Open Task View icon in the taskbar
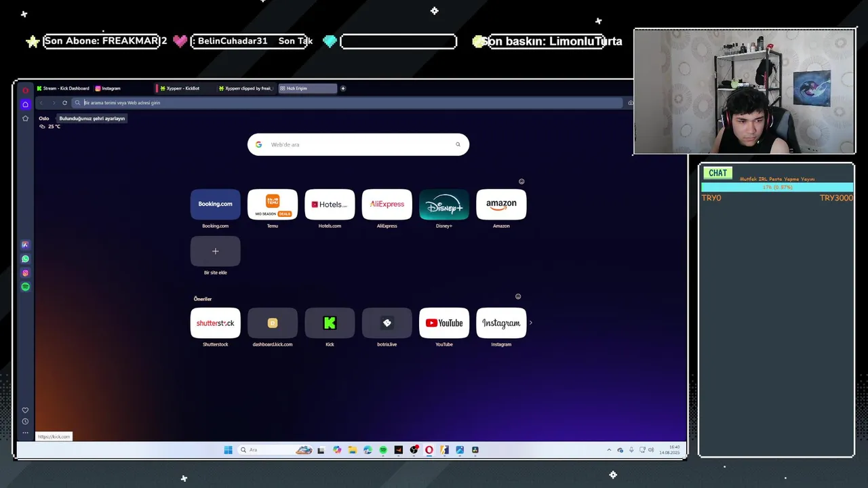 (321, 450)
